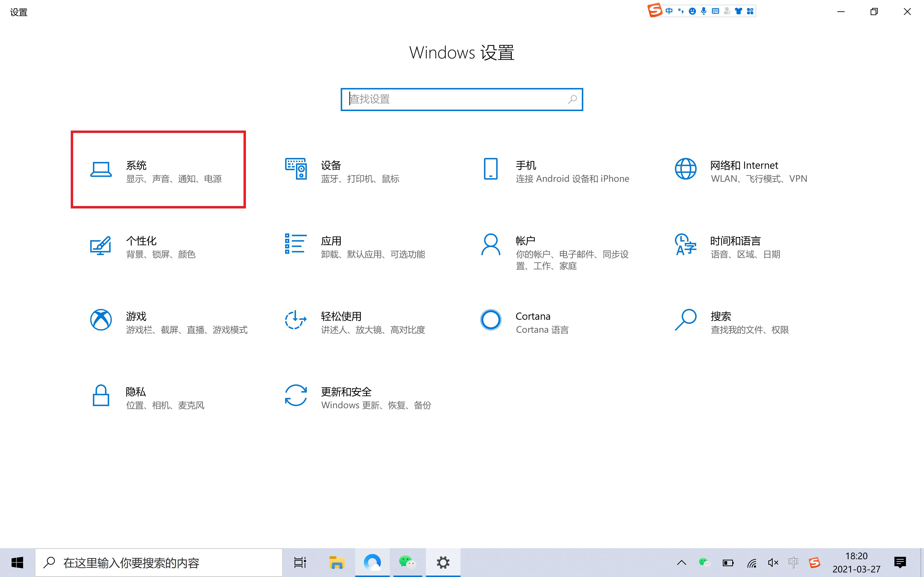The width and height of the screenshot is (924, 577).
Task: Toggle Chinese/English mode on Sogou bar
Action: pos(669,11)
